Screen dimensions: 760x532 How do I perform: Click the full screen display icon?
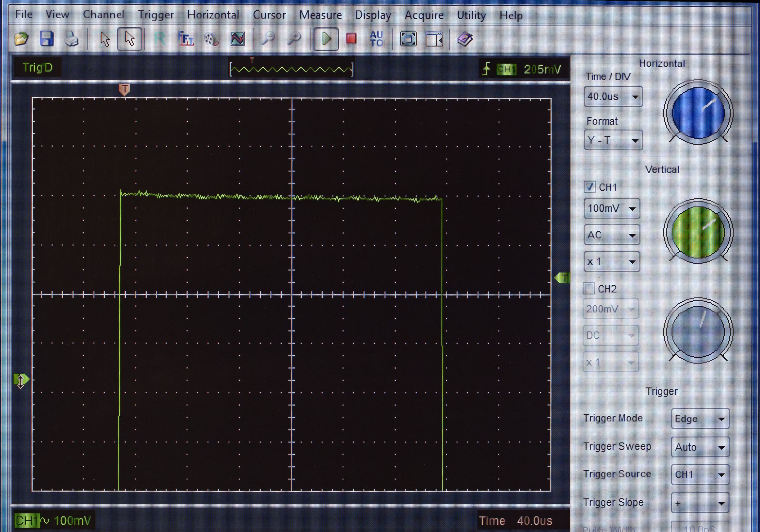[x=408, y=39]
